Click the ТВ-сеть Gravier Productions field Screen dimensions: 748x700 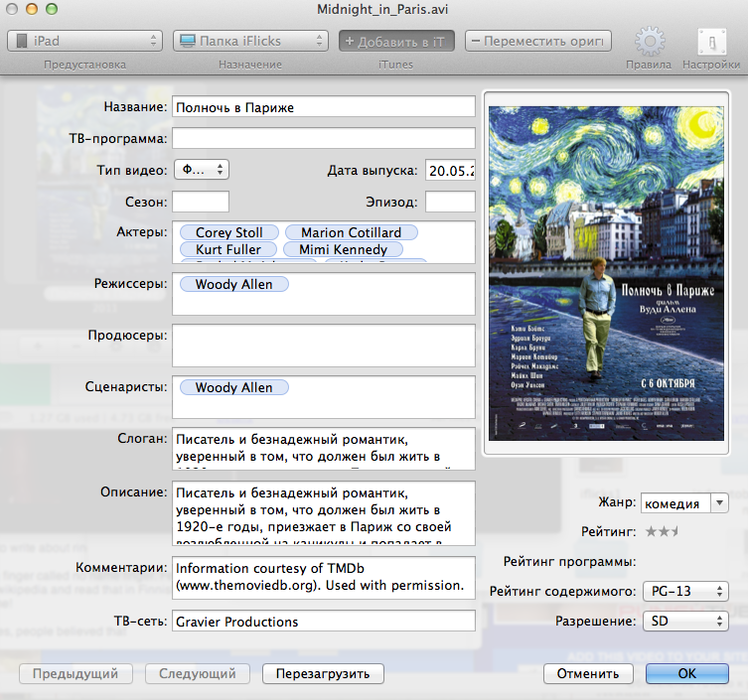tap(324, 622)
